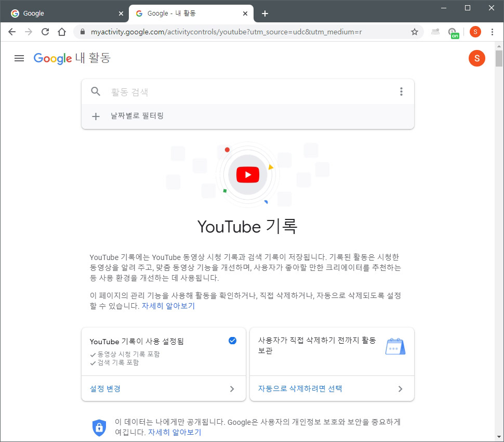Screen dimensions: 504x442
Task: Click the magnifier icon in the activity search bar
Action: 96,92
